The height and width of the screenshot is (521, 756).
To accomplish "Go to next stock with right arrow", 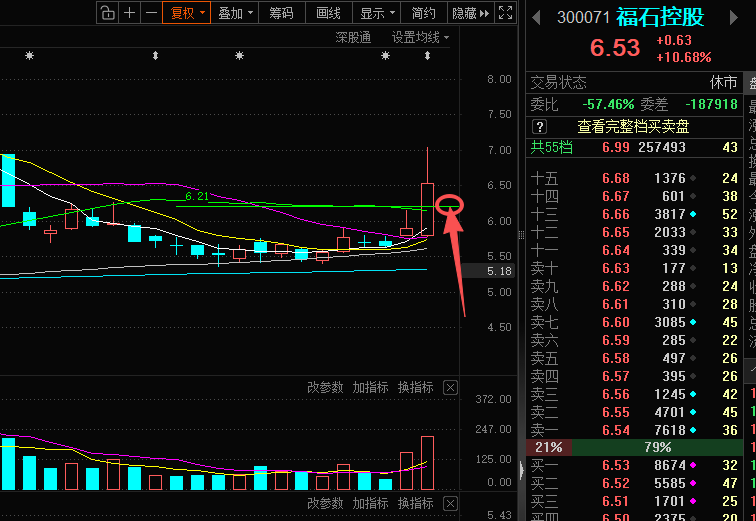I will point(733,18).
